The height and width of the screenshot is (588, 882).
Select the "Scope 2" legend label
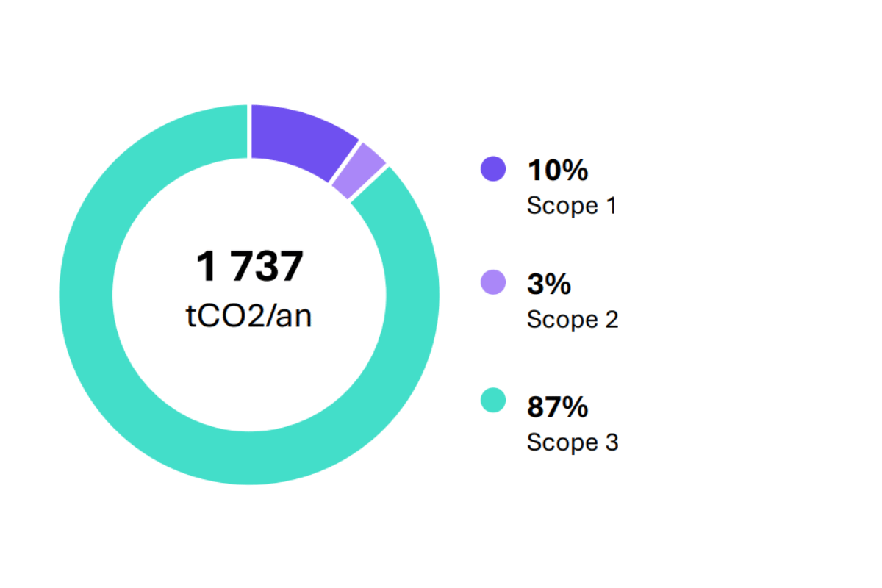572,320
